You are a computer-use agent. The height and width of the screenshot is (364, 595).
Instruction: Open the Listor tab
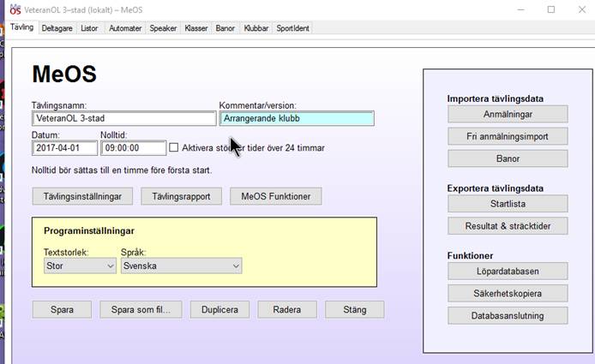tap(89, 28)
